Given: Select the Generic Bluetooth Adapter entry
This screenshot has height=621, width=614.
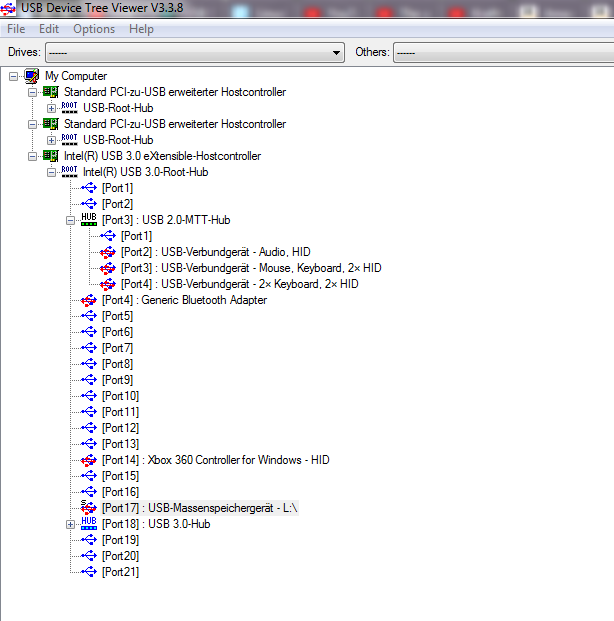Looking at the screenshot, I should pyautogui.click(x=184, y=300).
